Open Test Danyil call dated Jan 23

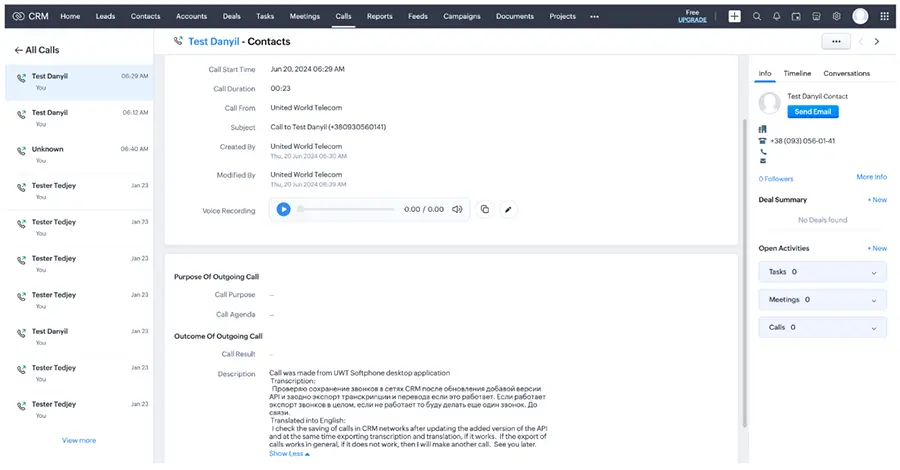[x=79, y=337]
